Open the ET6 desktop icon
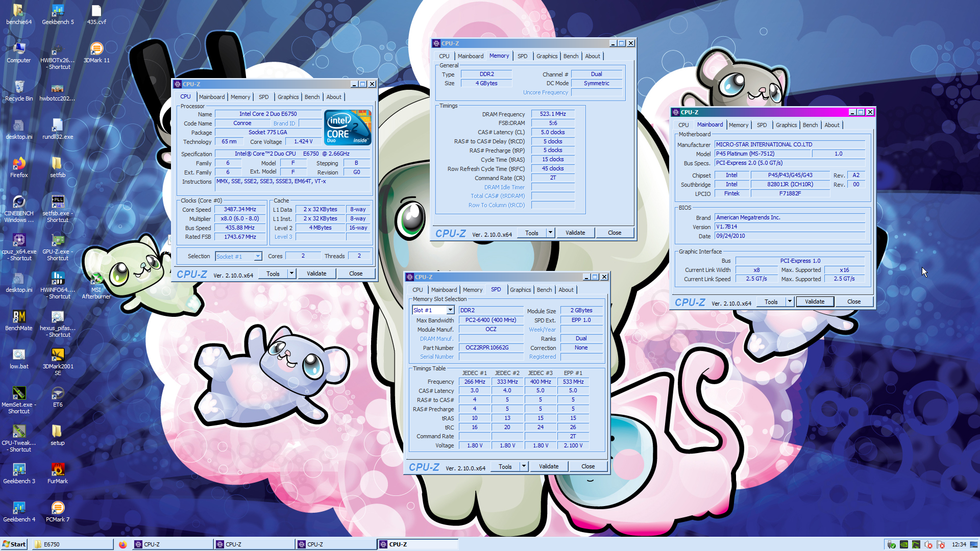The image size is (980, 551). pos(58,397)
